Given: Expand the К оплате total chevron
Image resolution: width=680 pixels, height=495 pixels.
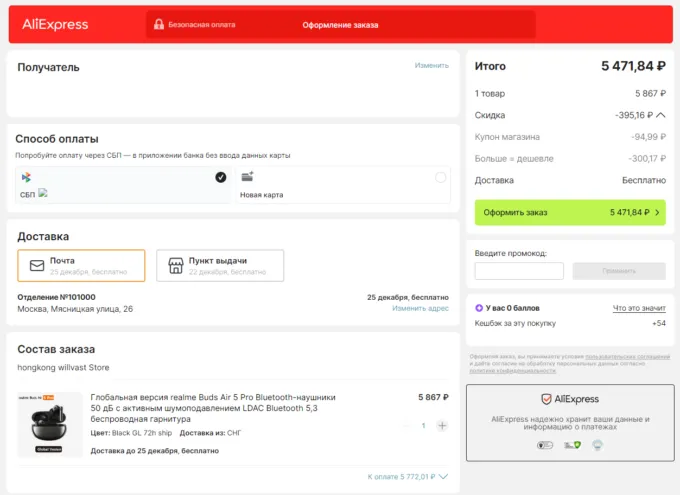Looking at the screenshot, I should pos(443,477).
